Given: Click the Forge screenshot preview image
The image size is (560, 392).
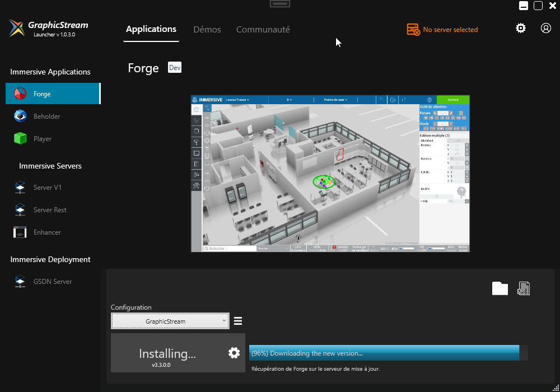Looking at the screenshot, I should click(x=330, y=174).
